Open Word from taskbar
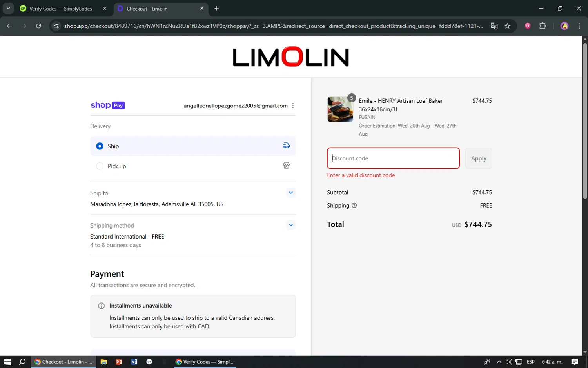588x368 pixels. coord(134,362)
